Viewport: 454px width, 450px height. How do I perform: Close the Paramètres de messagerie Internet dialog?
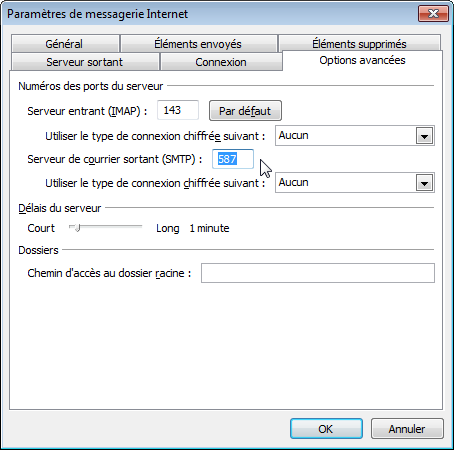coord(433,14)
